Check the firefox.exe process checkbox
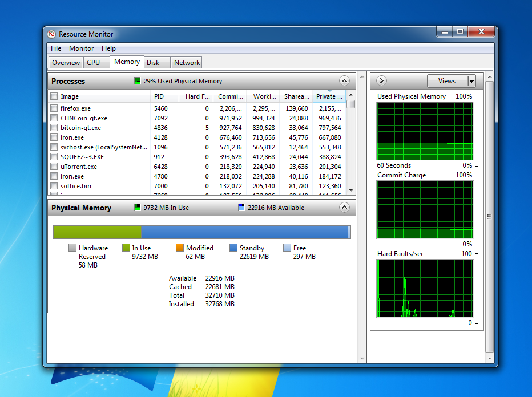 pos(54,108)
